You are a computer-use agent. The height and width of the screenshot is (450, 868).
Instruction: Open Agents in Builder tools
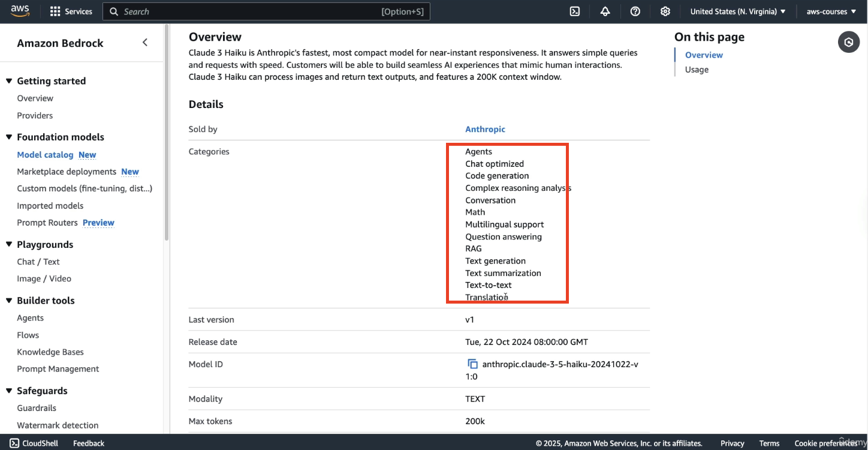[30, 318]
